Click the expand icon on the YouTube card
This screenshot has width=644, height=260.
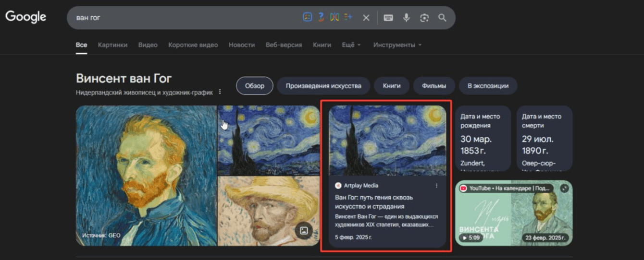564,189
